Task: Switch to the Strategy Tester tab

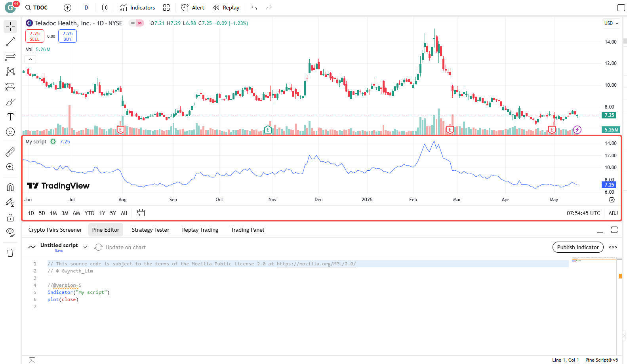Action: (150, 230)
